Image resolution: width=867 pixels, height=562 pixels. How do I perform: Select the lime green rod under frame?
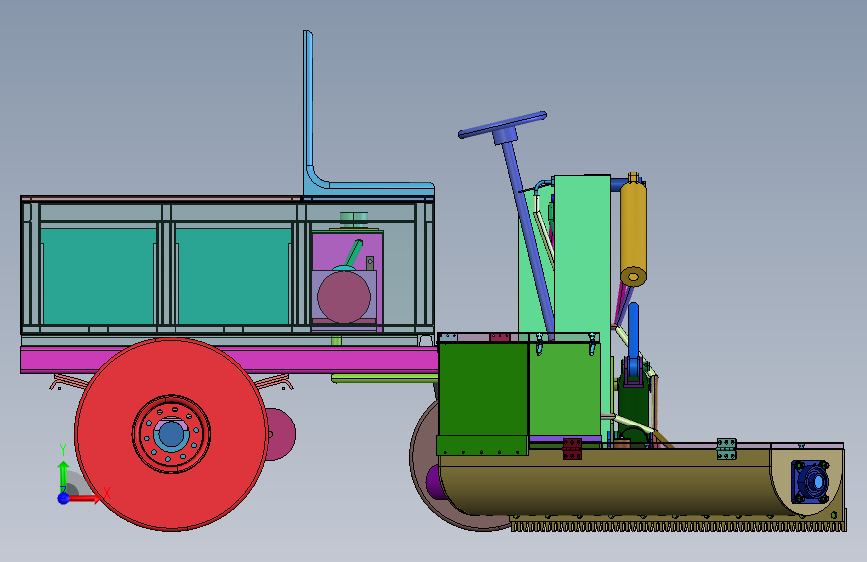click(385, 378)
